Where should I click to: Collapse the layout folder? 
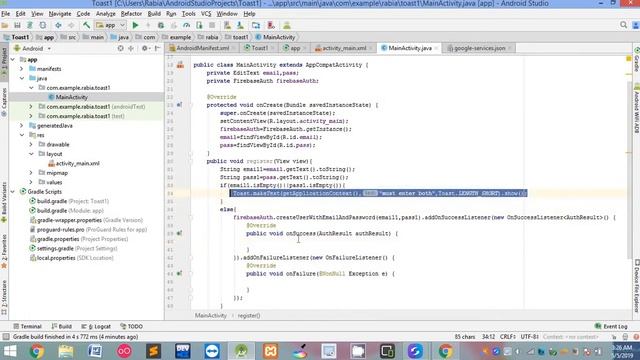[x=31, y=154]
